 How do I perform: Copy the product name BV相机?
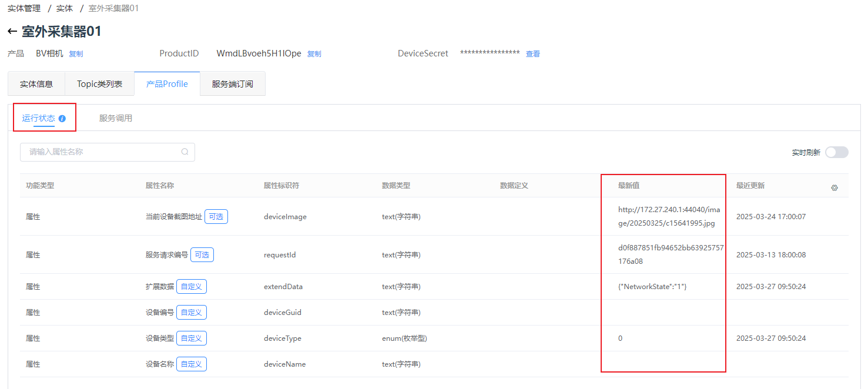click(76, 54)
